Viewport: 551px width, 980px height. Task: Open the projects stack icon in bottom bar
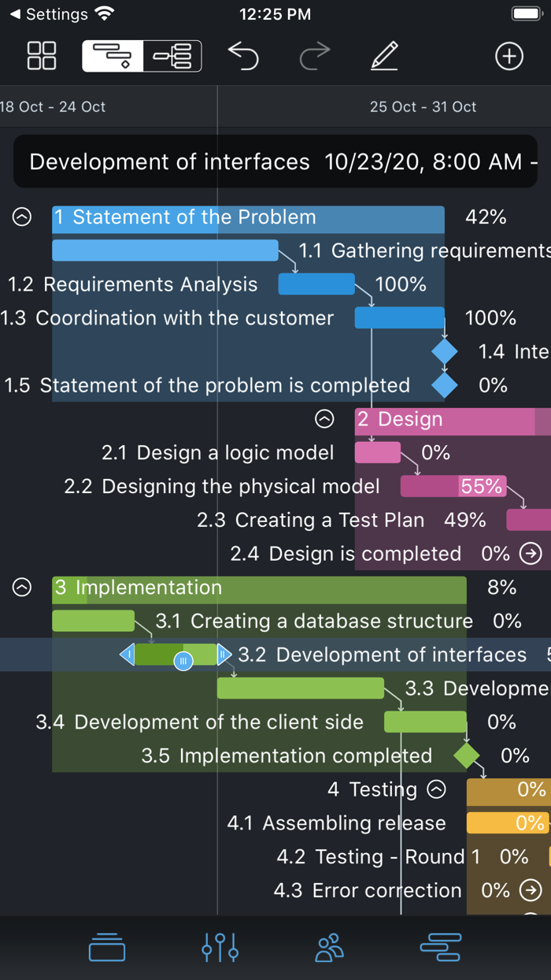tap(107, 948)
